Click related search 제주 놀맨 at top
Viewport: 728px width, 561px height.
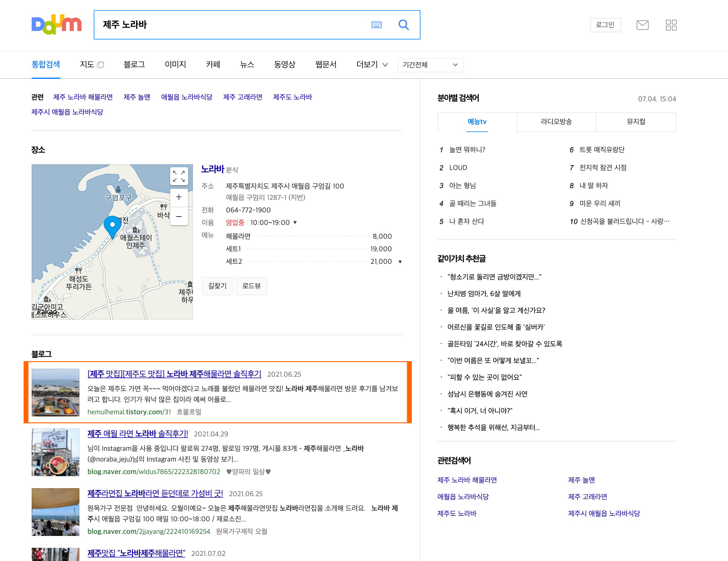(x=137, y=97)
